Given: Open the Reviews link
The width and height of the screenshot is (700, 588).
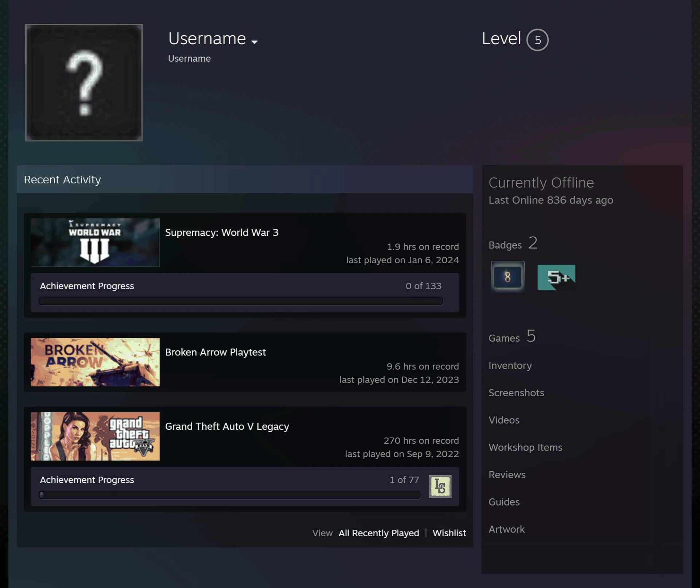Looking at the screenshot, I should [x=507, y=475].
